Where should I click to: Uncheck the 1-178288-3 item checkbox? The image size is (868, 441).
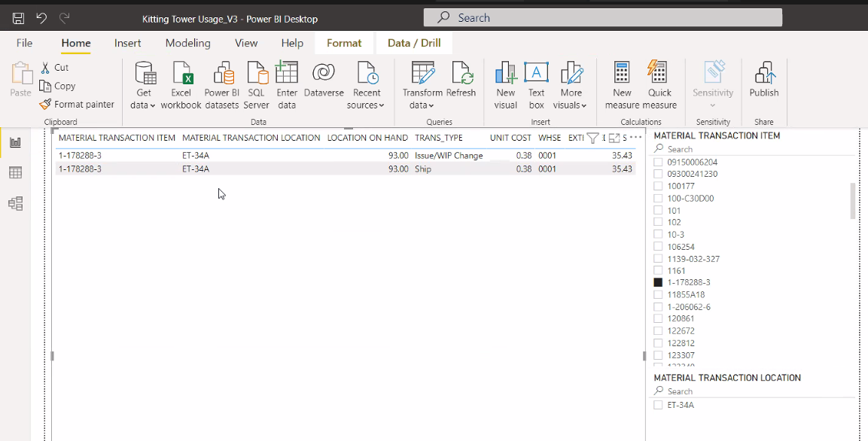point(658,282)
